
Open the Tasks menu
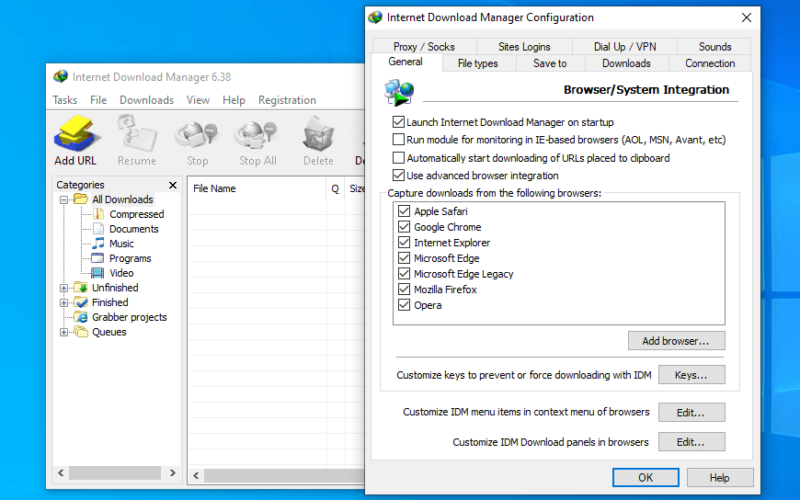click(x=65, y=100)
